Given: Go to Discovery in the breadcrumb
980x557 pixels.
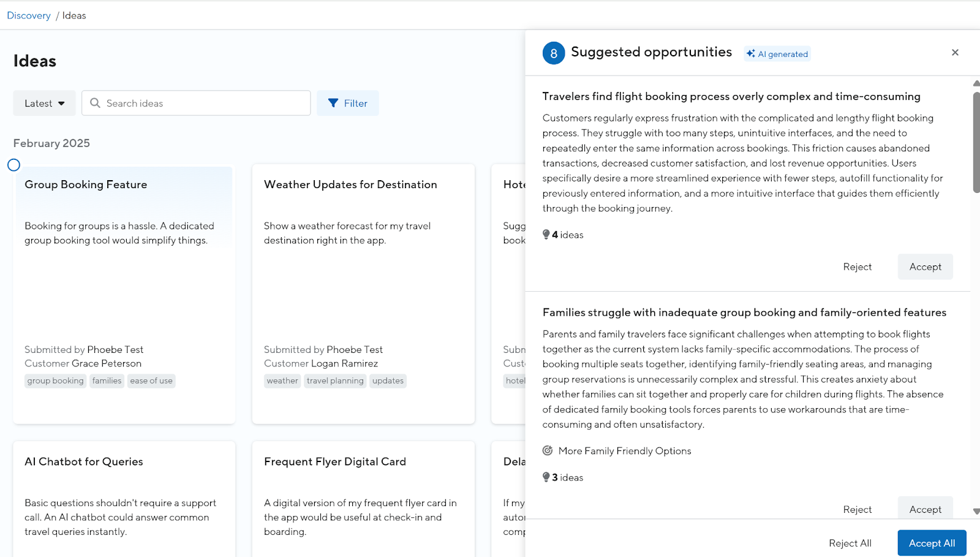Looking at the screenshot, I should pos(29,15).
